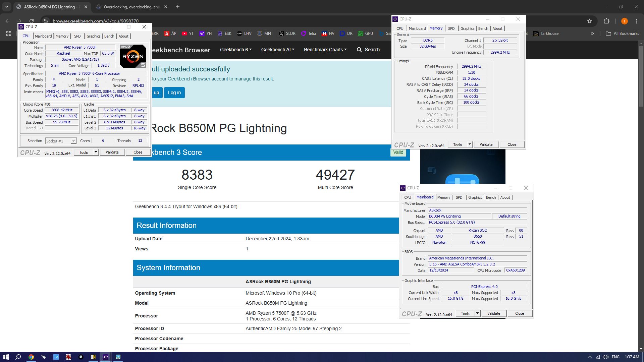Switch to Graphics tab in Memory window
This screenshot has height=362, width=644.
[x=467, y=28]
